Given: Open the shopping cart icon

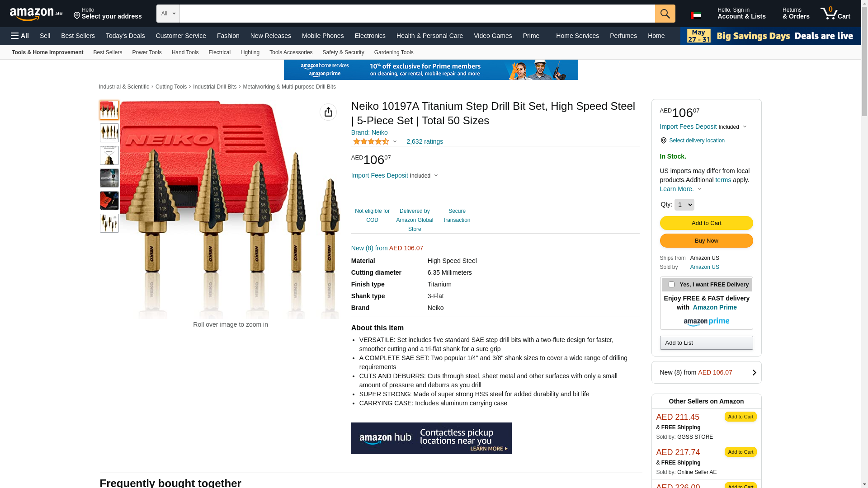Looking at the screenshot, I should pos(835,14).
